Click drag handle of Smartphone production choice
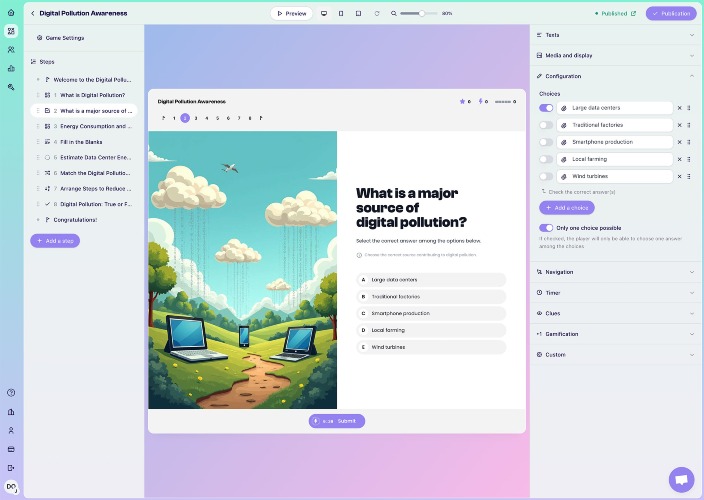 click(x=689, y=142)
